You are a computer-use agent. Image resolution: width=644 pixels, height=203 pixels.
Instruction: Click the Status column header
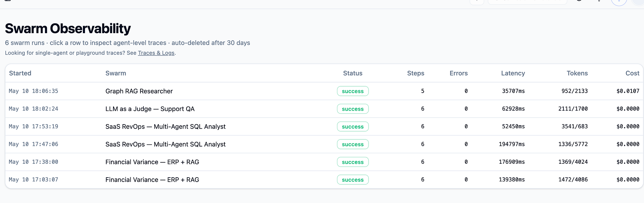pos(353,73)
